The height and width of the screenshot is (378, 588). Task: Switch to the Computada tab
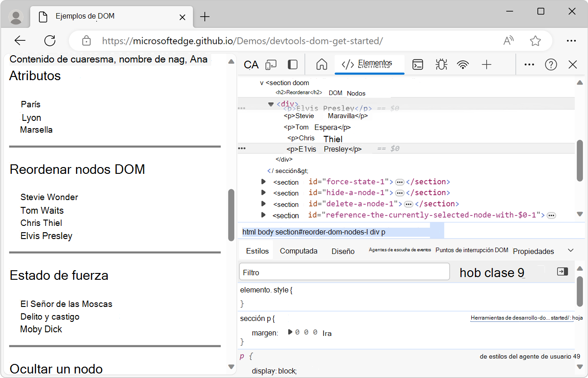click(x=299, y=251)
